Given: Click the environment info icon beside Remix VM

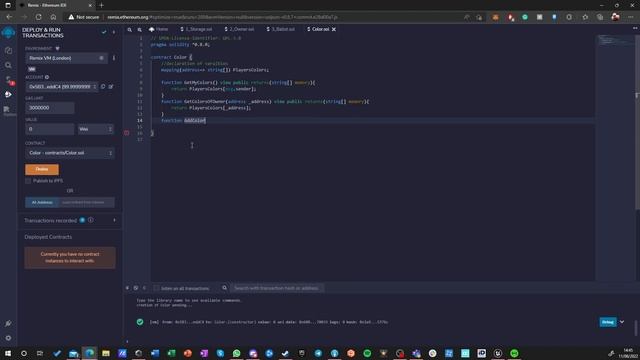Looking at the screenshot, I should tap(114, 58).
